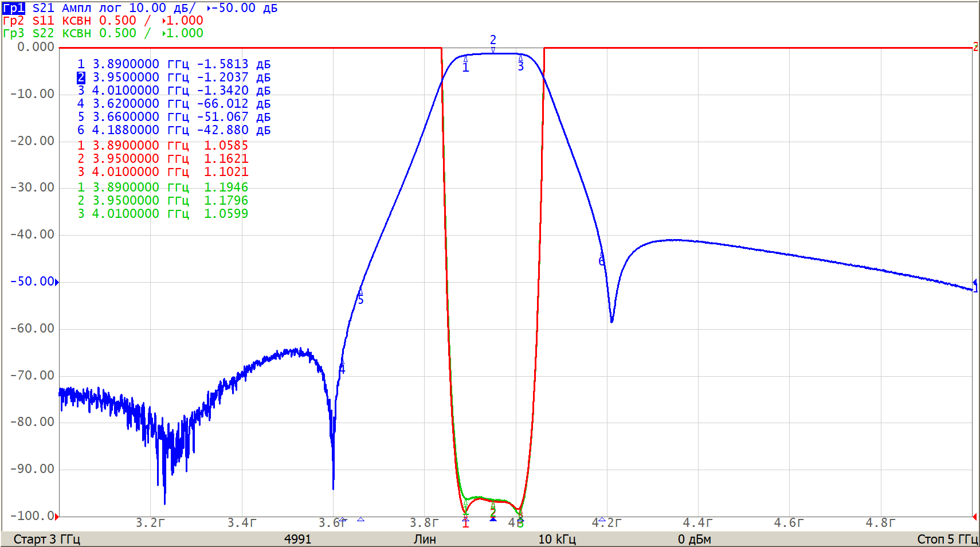Click the Стоп 5 ГГц stop frequency field
The height and width of the screenshot is (547, 980).
947,539
